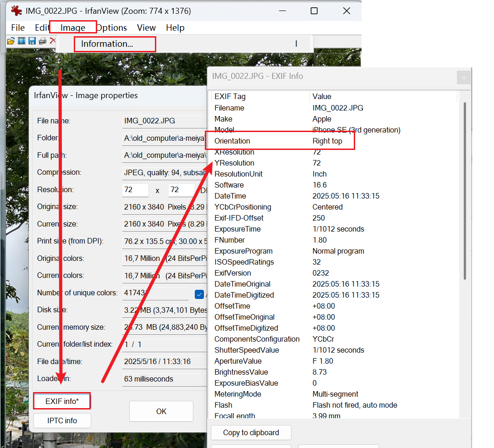This screenshot has height=448, width=494.
Task: Open the View menu
Action: pos(146,28)
